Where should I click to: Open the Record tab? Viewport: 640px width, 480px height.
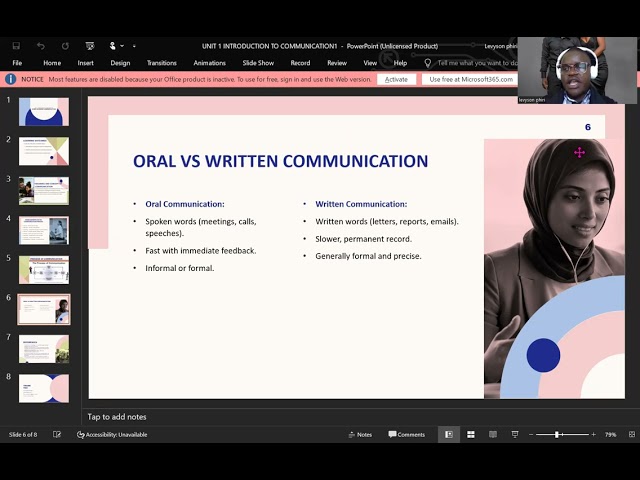pyautogui.click(x=300, y=63)
